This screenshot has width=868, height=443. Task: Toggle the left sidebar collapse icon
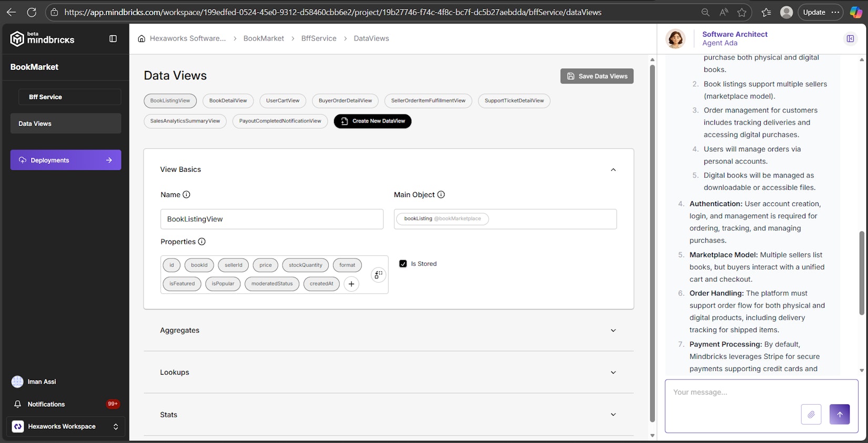113,39
